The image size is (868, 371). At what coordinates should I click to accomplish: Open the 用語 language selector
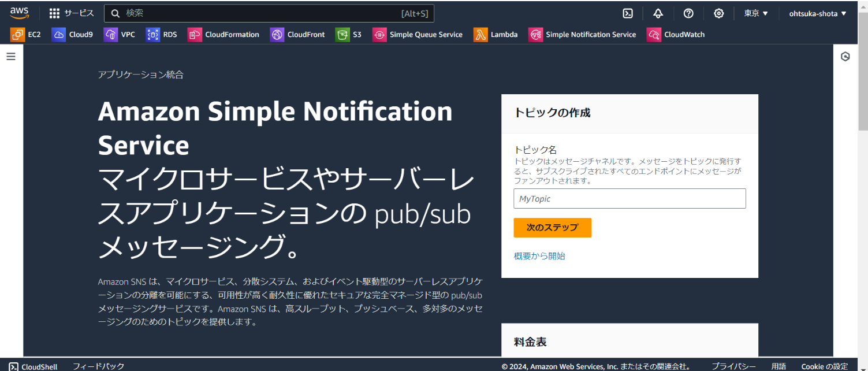tap(778, 366)
